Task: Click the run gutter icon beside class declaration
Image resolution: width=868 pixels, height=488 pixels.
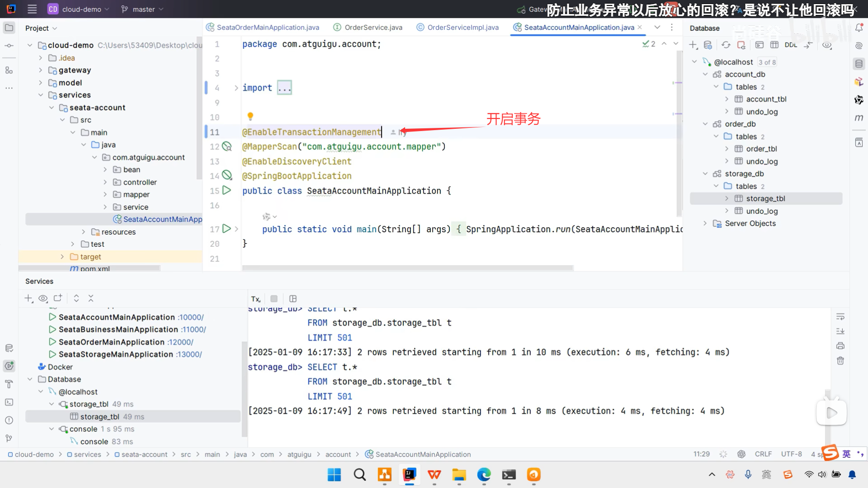Action: click(226, 190)
